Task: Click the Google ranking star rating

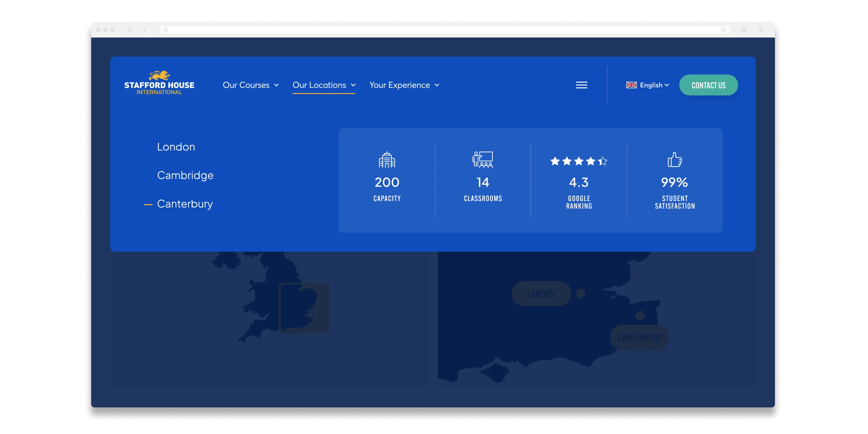Action: pos(579,161)
